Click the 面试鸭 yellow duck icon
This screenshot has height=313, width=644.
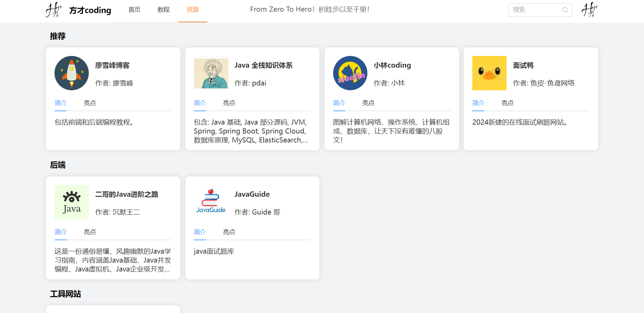click(489, 73)
